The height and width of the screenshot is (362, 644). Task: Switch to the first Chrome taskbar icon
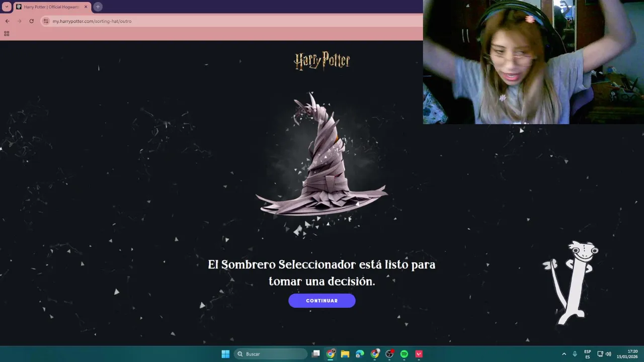331,354
